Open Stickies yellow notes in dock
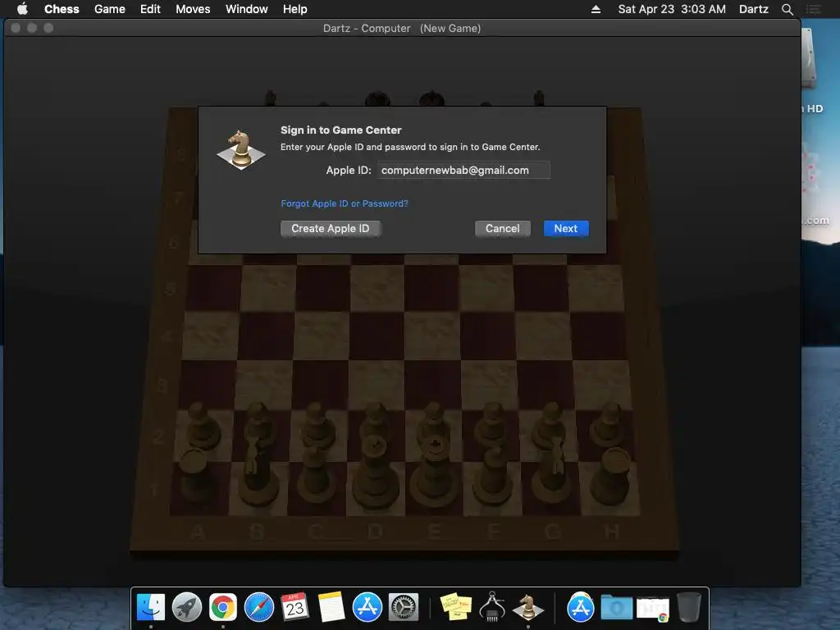840x630 pixels. click(456, 608)
